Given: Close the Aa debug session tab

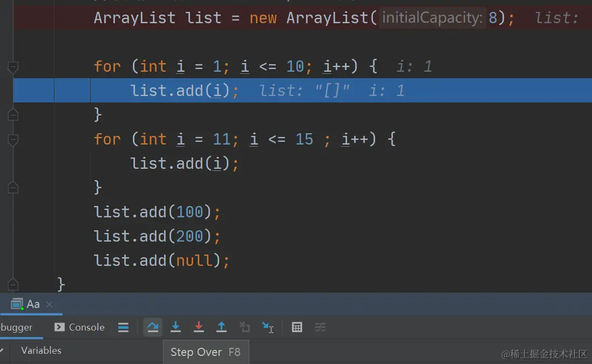Looking at the screenshot, I should coord(50,304).
